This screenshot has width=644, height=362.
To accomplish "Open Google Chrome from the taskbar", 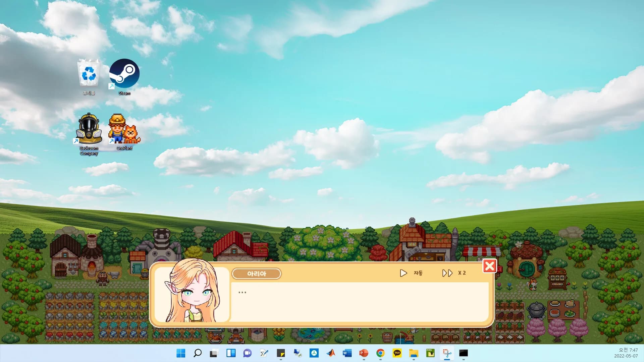I will (380, 353).
